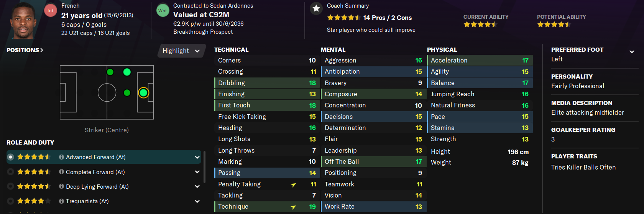This screenshot has width=644, height=214.
Task: Open Trequartista role info icon
Action: point(61,201)
